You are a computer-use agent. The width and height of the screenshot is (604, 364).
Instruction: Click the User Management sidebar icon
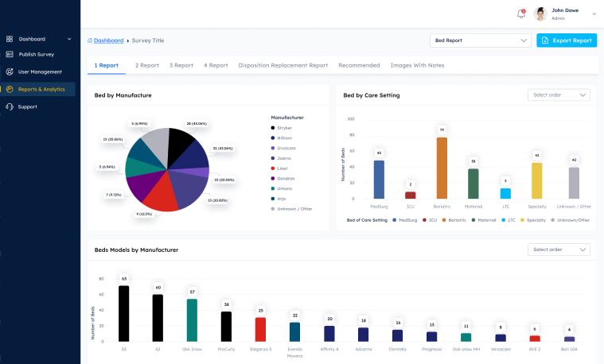click(10, 72)
